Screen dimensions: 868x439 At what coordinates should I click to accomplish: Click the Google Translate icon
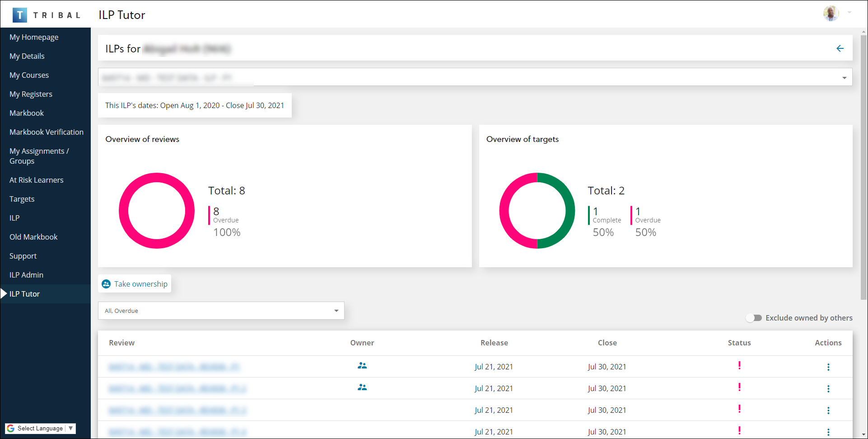[10, 428]
